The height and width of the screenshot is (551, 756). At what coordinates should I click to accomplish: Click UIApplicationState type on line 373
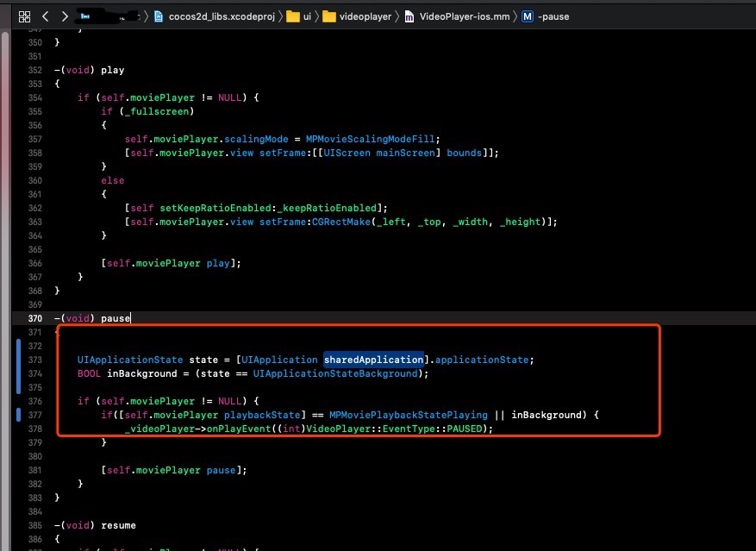point(130,360)
